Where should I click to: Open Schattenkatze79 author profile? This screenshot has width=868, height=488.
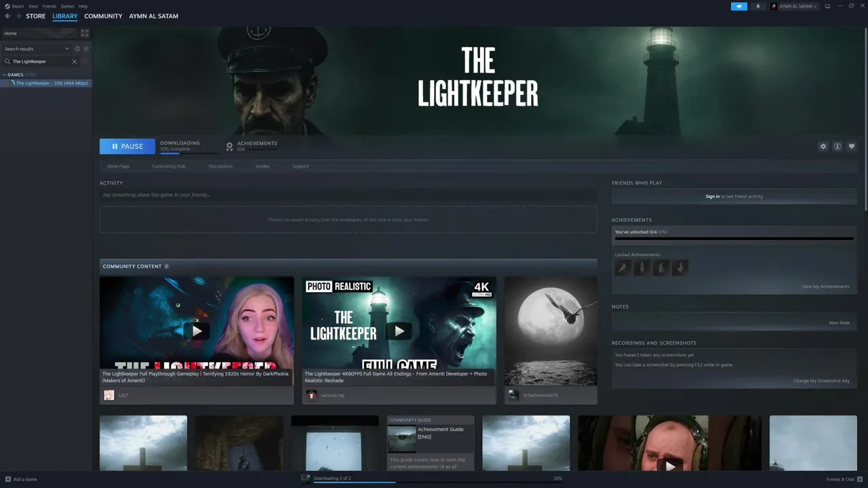(540, 395)
